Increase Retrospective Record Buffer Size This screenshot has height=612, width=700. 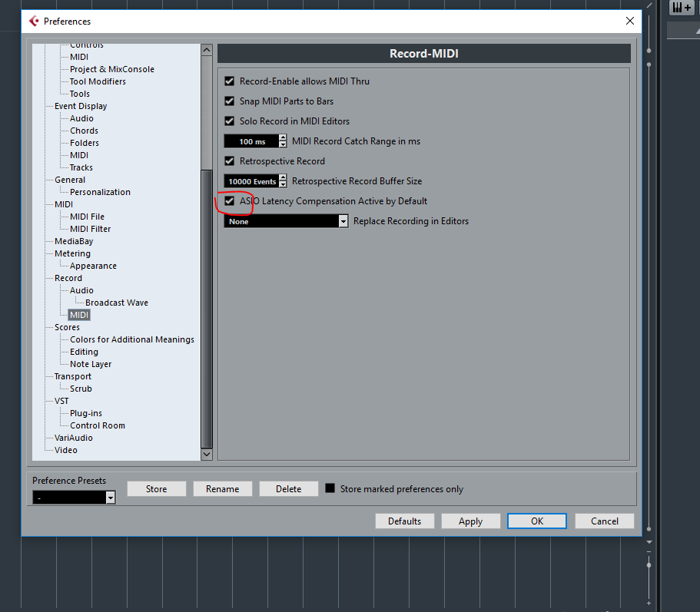283,177
